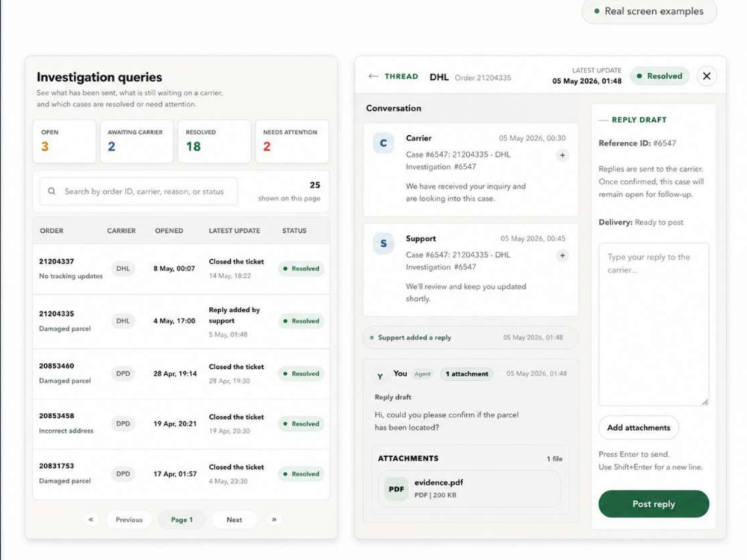Filter by Resolved queries card

(214, 141)
